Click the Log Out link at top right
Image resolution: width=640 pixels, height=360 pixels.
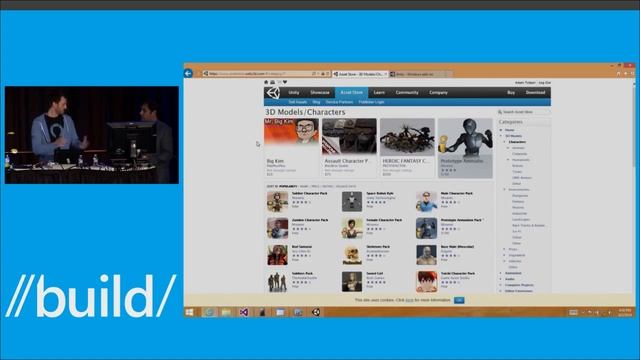(544, 82)
